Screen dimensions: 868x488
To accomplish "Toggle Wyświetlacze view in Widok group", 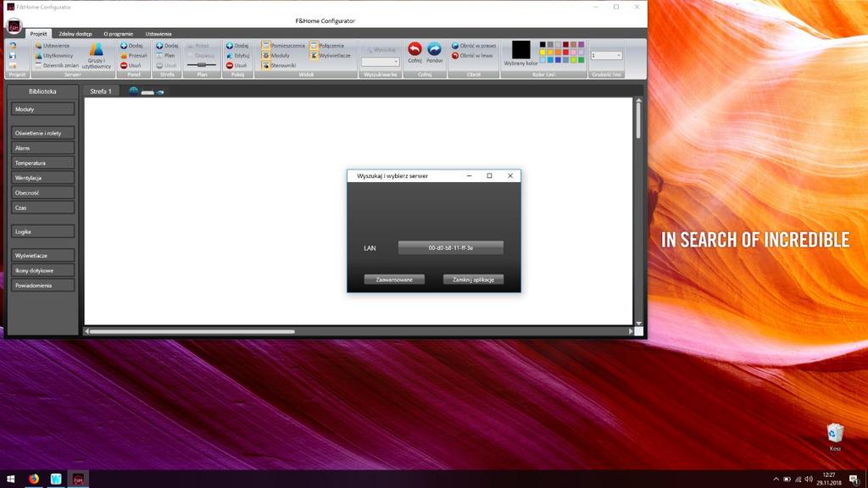I will 331,55.
